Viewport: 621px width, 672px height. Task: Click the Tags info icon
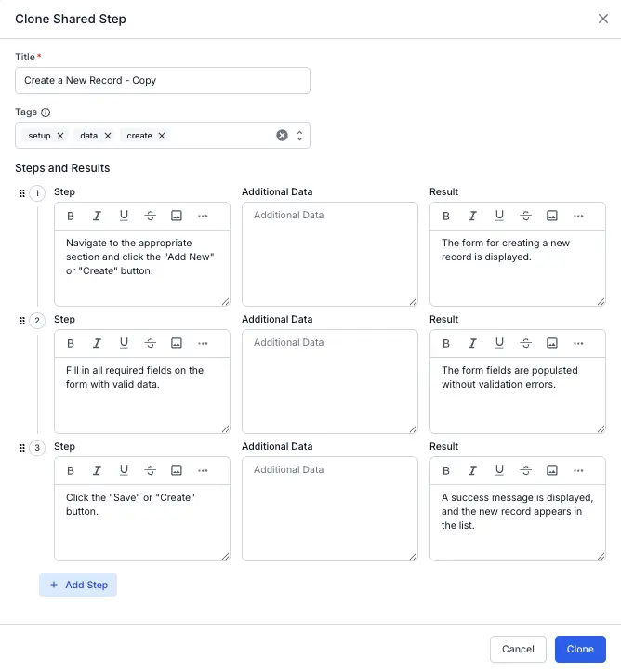coord(46,112)
